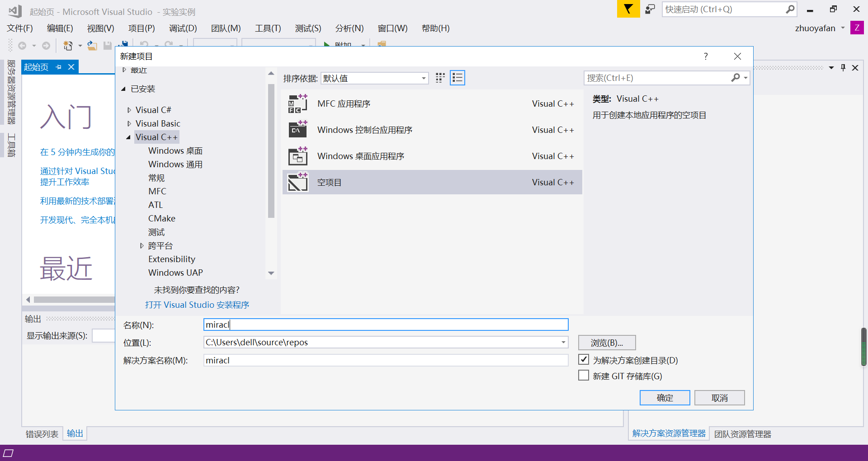Toggle the pin on the 起始页 tab
This screenshot has height=461, width=868.
pyautogui.click(x=58, y=66)
